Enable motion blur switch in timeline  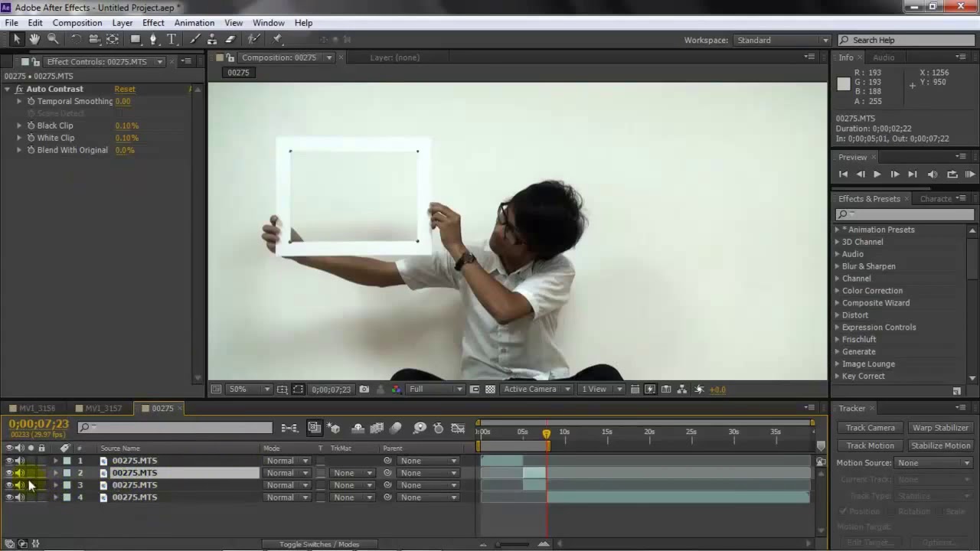click(396, 429)
